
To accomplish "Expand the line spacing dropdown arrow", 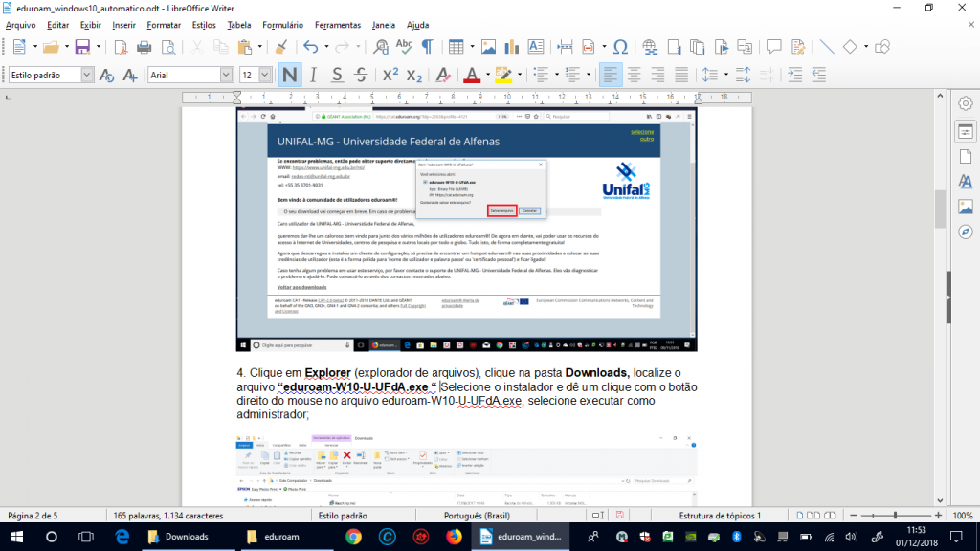I will pos(725,75).
